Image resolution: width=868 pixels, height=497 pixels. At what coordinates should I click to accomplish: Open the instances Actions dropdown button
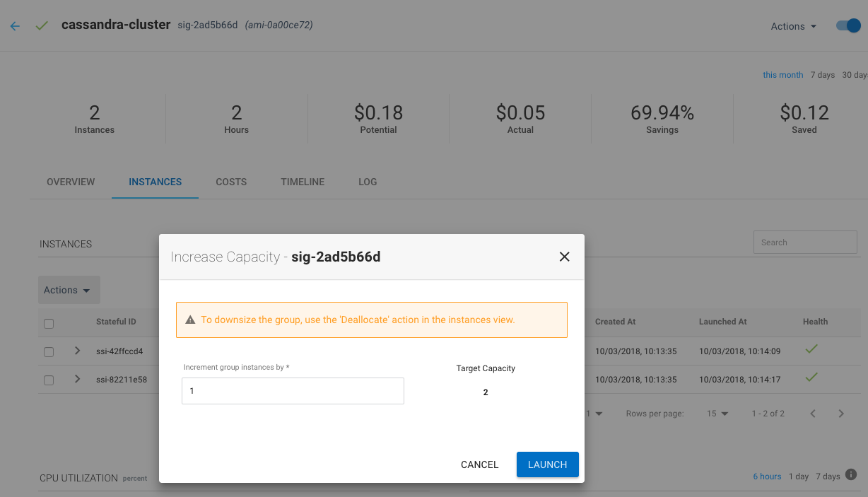point(68,290)
